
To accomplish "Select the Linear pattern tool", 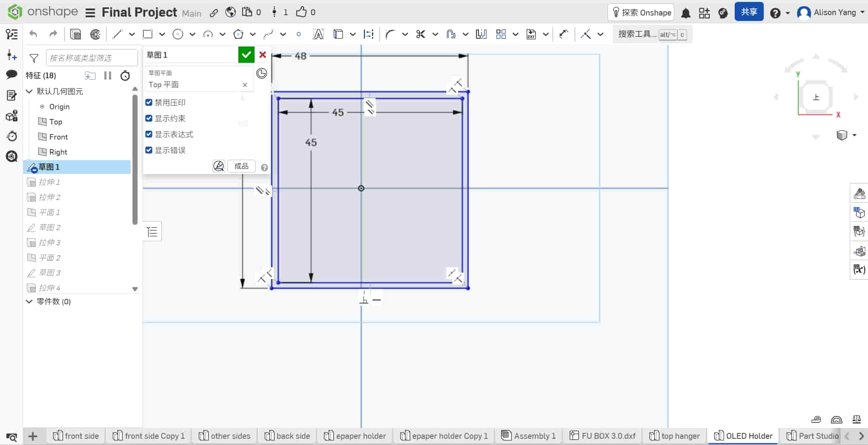I will pos(501,34).
